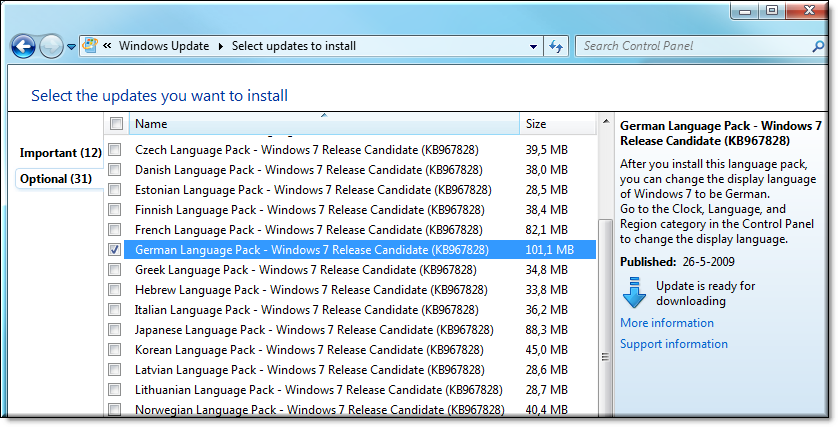This screenshot has height=427, width=838.
Task: Check the Latvian Language Pack checkbox
Action: (x=114, y=370)
